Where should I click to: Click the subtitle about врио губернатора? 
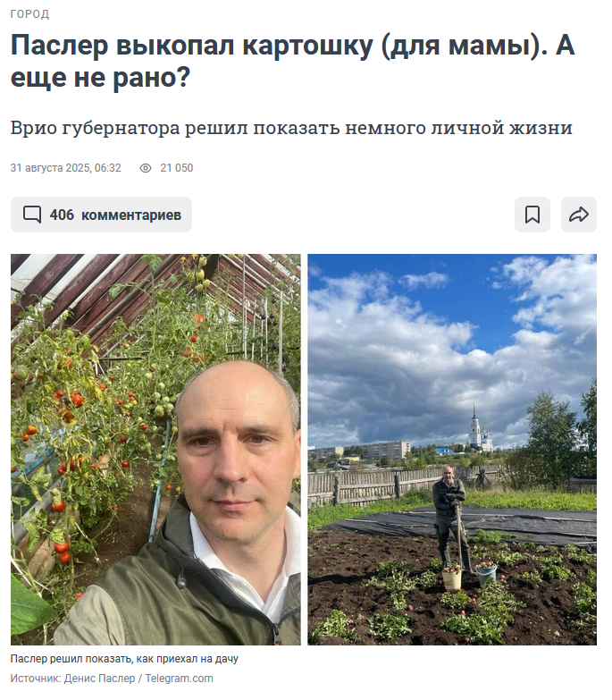[291, 128]
